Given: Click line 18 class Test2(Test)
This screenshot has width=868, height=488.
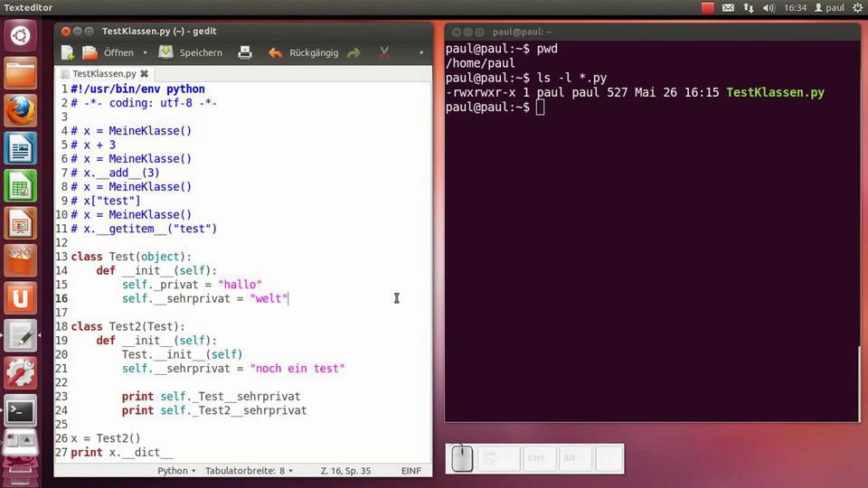Looking at the screenshot, I should (x=127, y=326).
